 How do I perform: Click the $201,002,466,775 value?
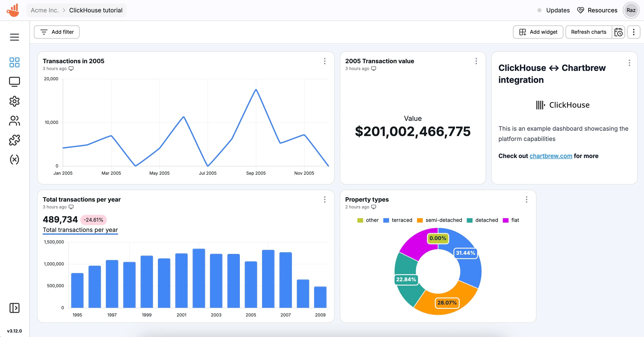point(413,131)
